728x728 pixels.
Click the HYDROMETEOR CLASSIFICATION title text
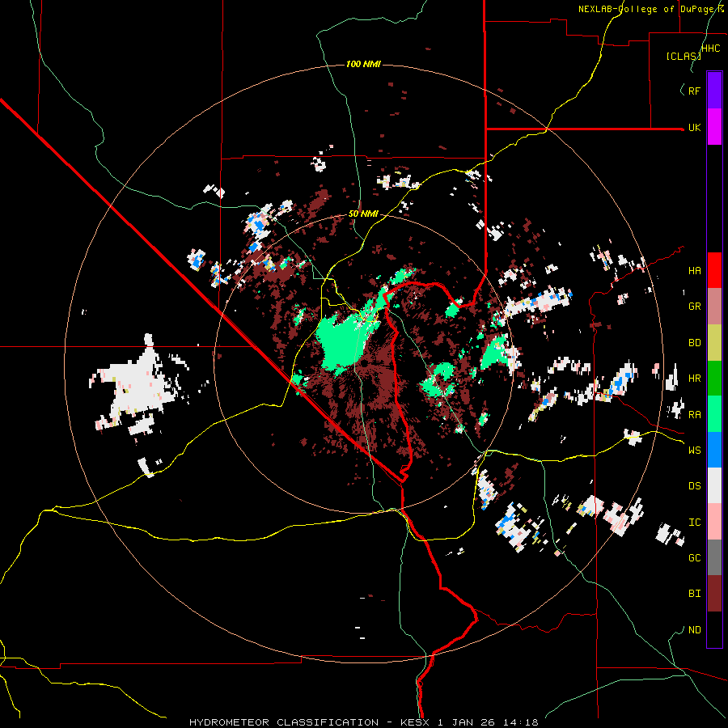pyautogui.click(x=284, y=722)
